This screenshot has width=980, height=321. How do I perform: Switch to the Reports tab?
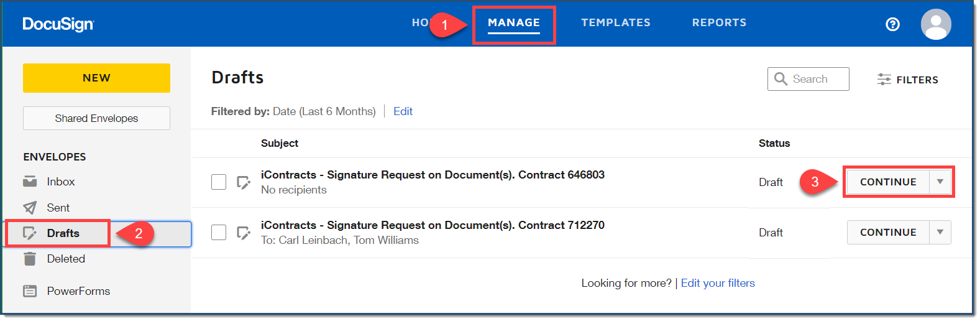click(720, 23)
